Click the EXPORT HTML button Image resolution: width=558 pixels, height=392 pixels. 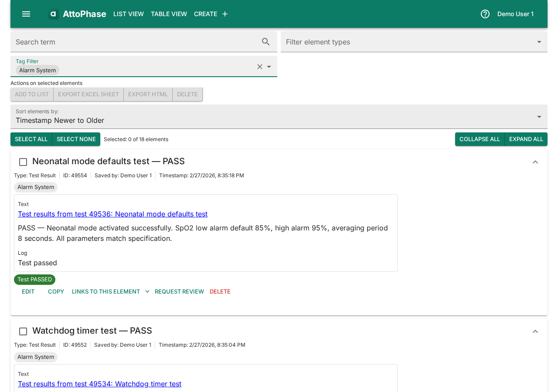(148, 94)
